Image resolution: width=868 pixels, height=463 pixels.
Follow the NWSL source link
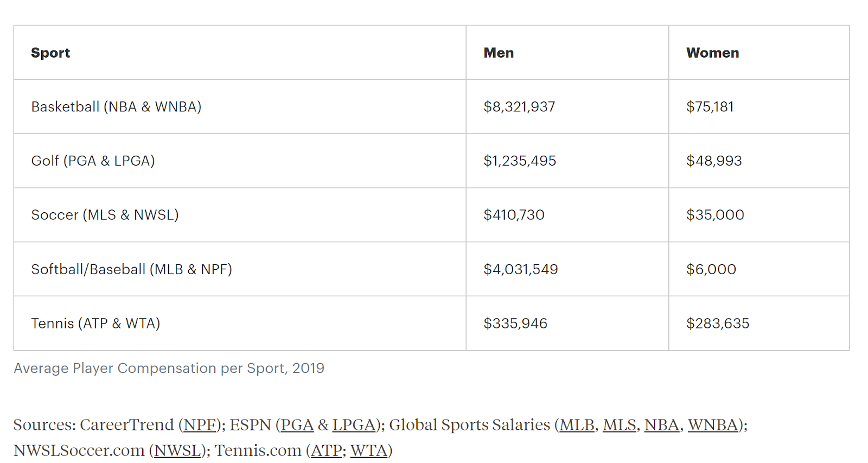177,451
